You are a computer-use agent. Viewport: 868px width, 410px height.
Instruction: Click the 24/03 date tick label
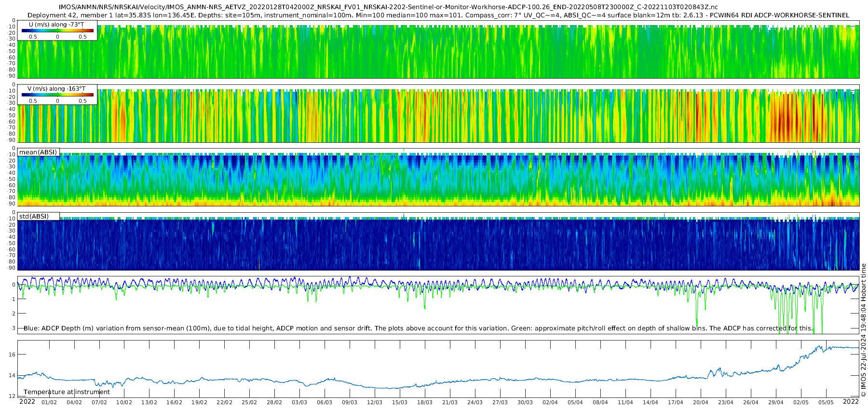pyautogui.click(x=475, y=402)
